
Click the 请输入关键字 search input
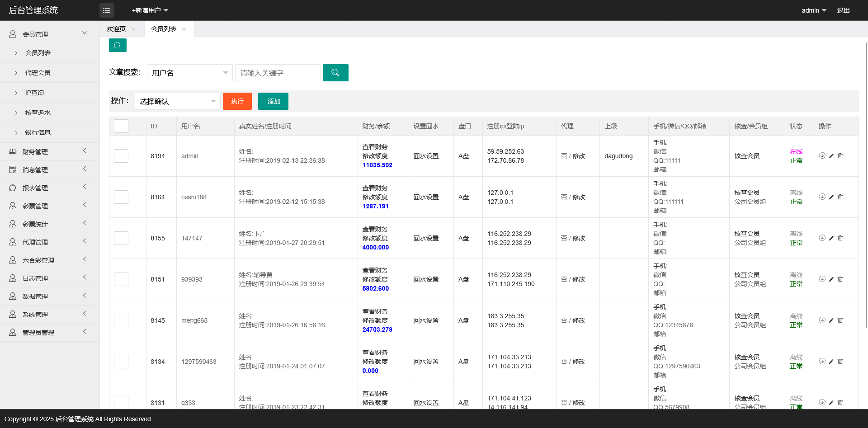coord(278,73)
